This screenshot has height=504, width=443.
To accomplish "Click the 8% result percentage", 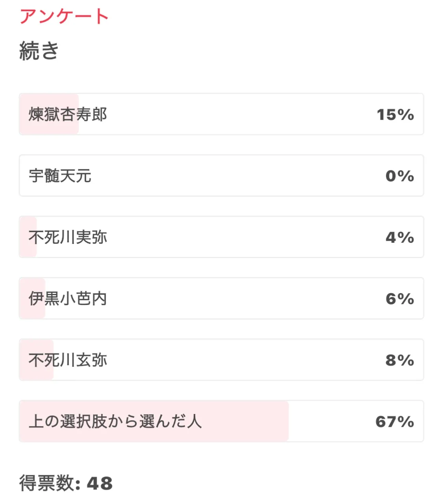I will pyautogui.click(x=399, y=360).
